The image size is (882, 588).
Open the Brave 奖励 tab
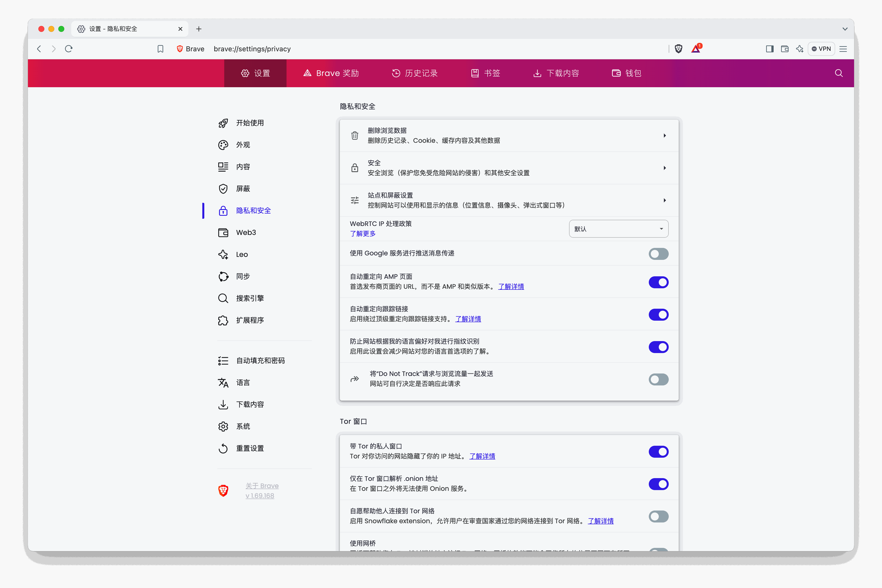(x=331, y=73)
